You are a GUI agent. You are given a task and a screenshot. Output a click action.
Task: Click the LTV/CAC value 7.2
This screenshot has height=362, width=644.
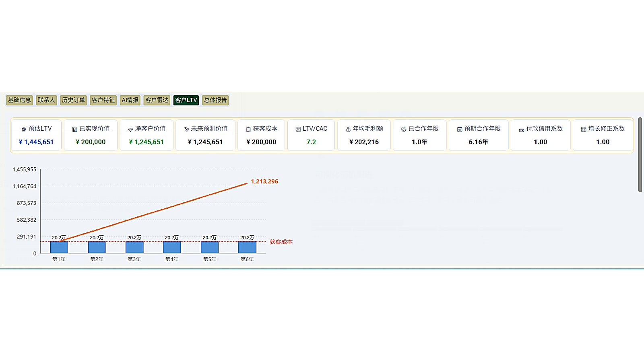(x=311, y=142)
